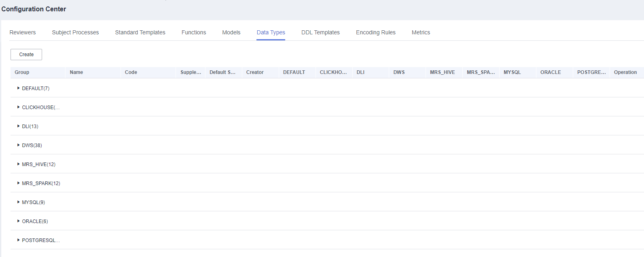This screenshot has height=257, width=644.
Task: Expand the ORACLE(6) group arrow
Action: coord(19,221)
